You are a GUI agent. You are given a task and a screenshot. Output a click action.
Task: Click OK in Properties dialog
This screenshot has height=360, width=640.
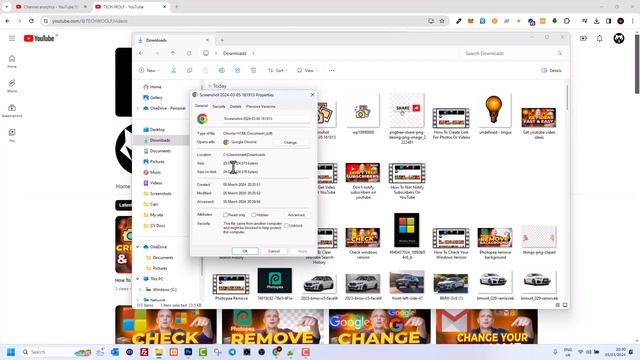(245, 251)
